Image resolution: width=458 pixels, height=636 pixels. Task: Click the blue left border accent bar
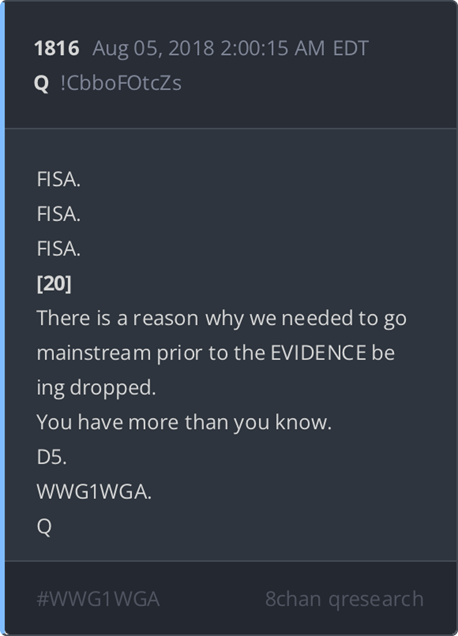2,318
